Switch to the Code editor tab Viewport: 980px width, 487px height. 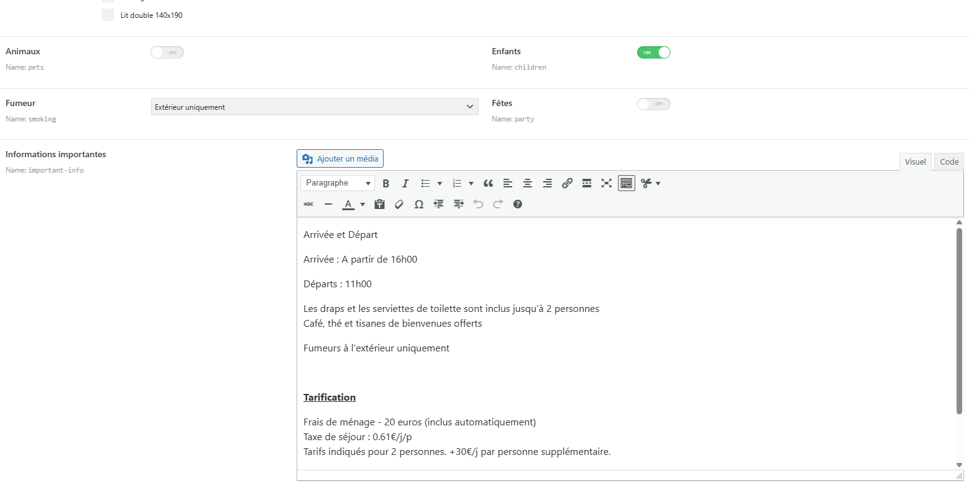(949, 162)
